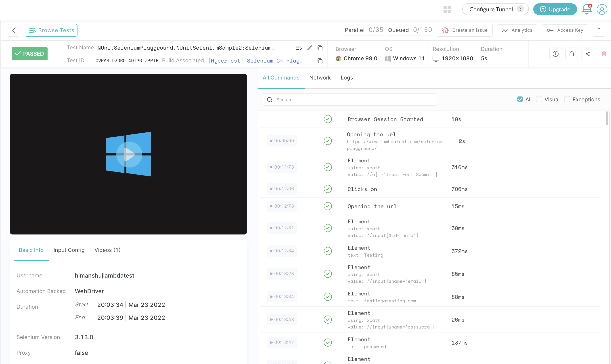
Task: Click the search commands input field
Action: click(x=350, y=100)
